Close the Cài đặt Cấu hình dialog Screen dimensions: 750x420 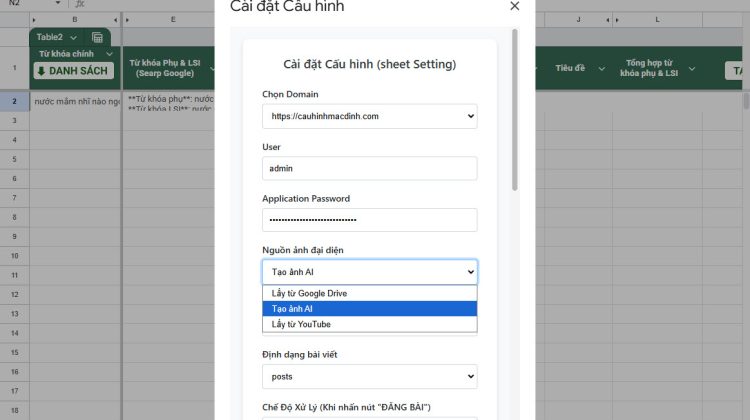tap(514, 6)
